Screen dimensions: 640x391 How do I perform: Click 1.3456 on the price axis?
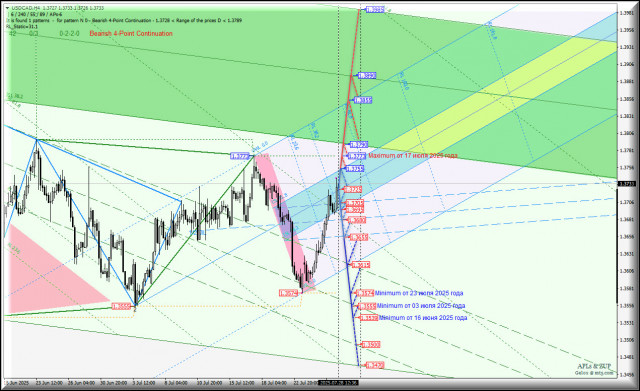pyautogui.click(x=627, y=374)
